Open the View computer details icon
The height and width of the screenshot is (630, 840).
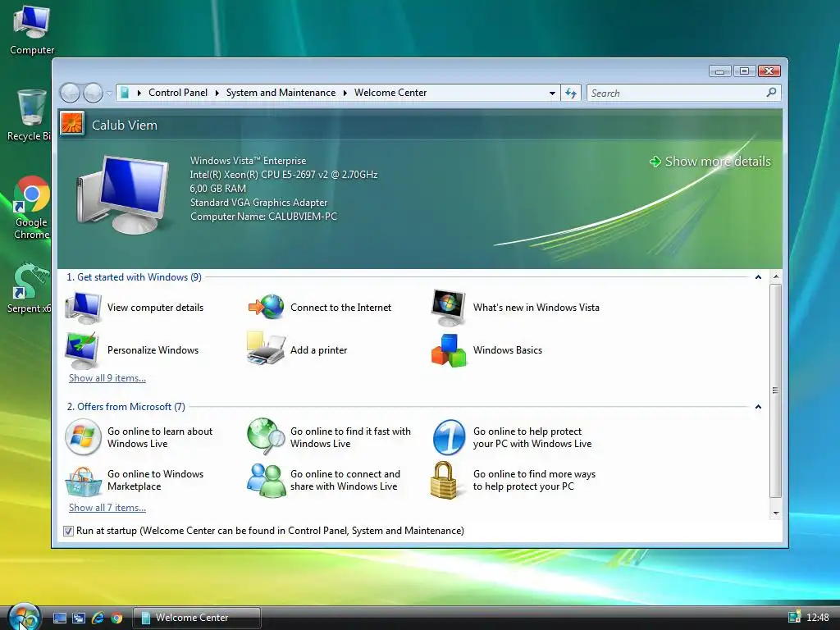83,308
